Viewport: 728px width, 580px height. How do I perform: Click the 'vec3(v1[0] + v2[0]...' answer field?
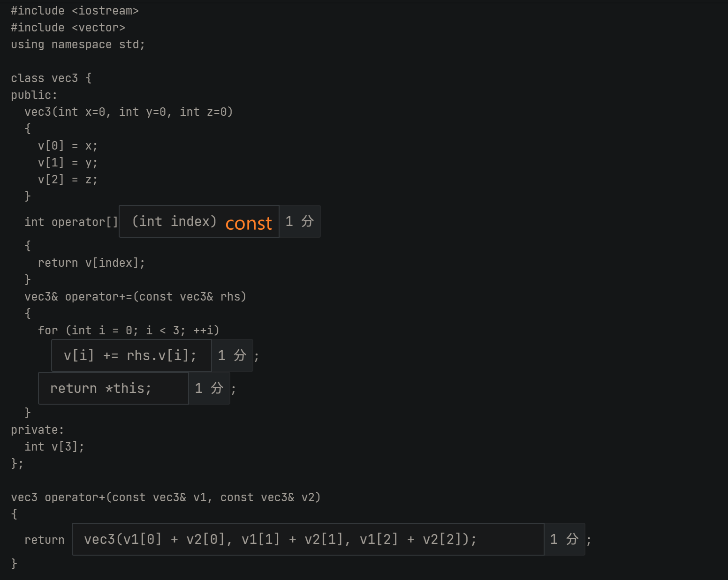pyautogui.click(x=308, y=539)
